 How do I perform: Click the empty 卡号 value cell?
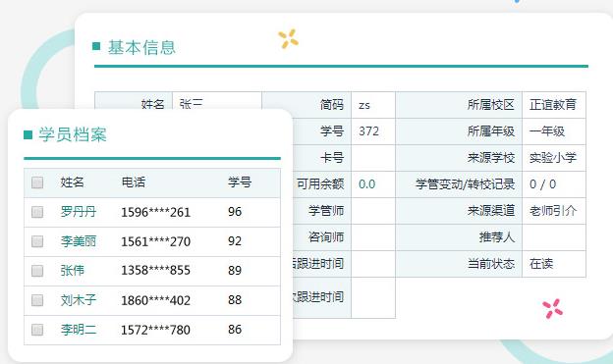pos(373,158)
